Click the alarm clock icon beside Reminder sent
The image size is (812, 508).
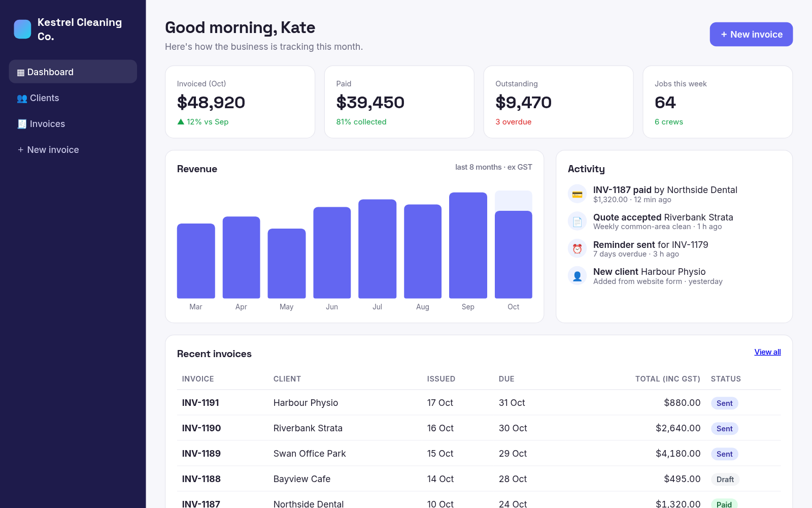[577, 249]
